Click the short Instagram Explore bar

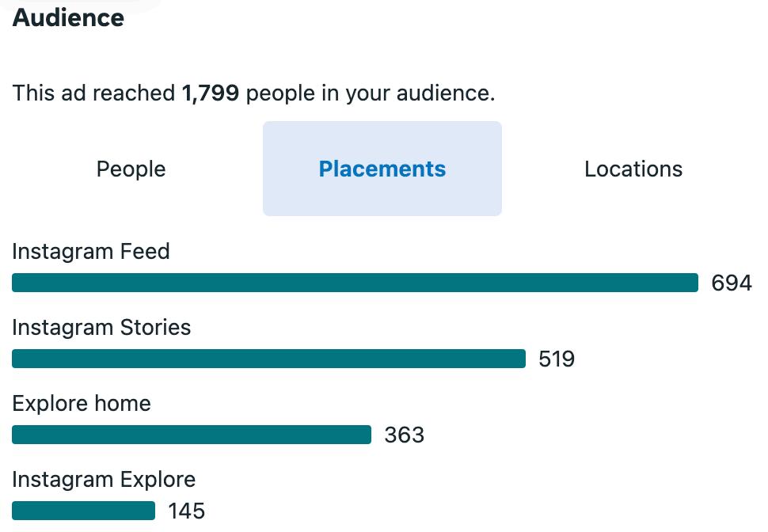point(83,511)
